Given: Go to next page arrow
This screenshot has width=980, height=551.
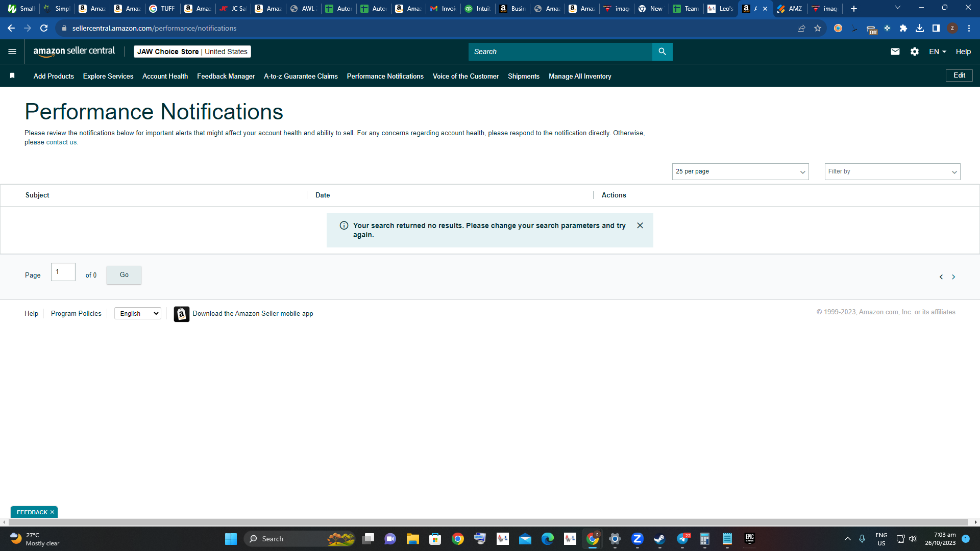Looking at the screenshot, I should point(953,277).
